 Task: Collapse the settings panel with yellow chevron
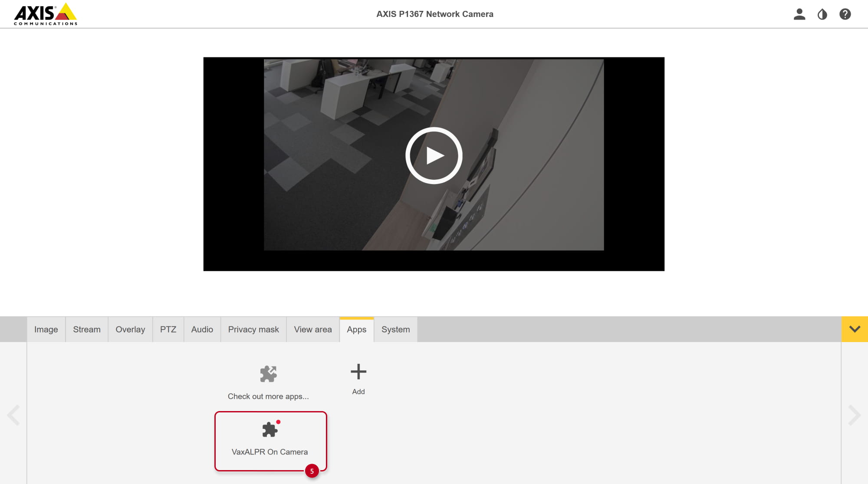(855, 329)
